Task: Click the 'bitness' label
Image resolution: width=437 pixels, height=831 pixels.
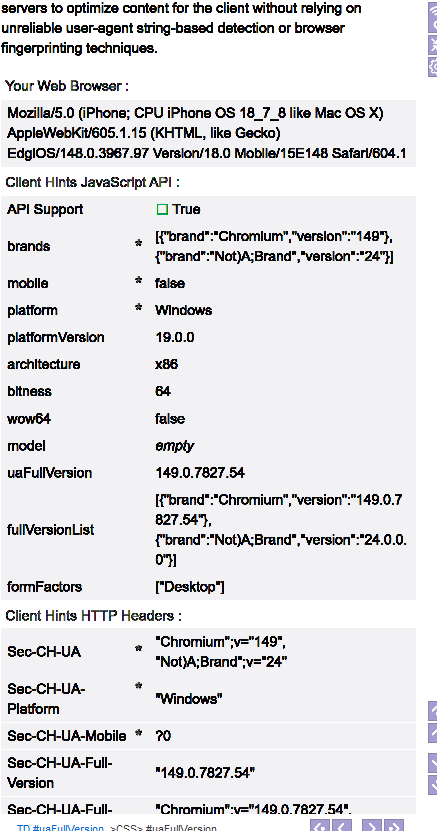Action: 29,392
